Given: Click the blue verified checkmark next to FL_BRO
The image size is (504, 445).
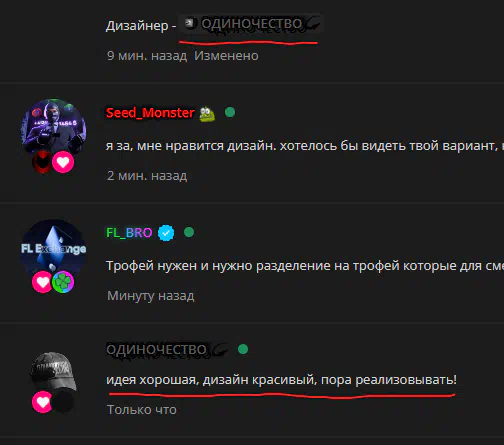Looking at the screenshot, I should click(166, 233).
